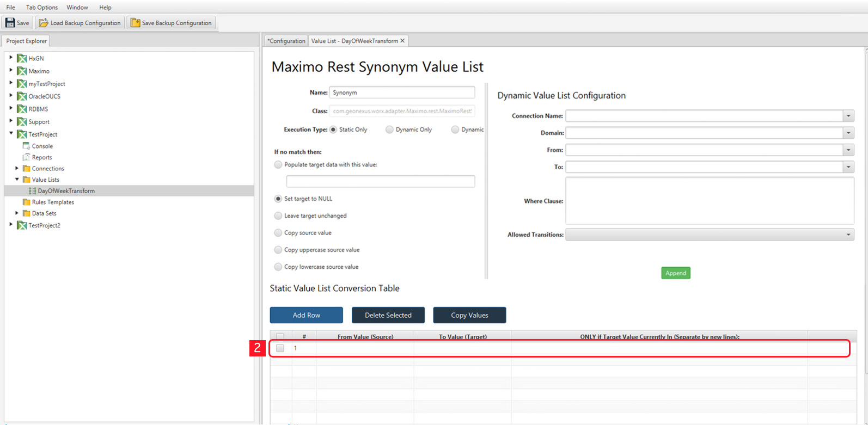The width and height of the screenshot is (868, 425).
Task: Click the Support project icon
Action: click(x=22, y=122)
